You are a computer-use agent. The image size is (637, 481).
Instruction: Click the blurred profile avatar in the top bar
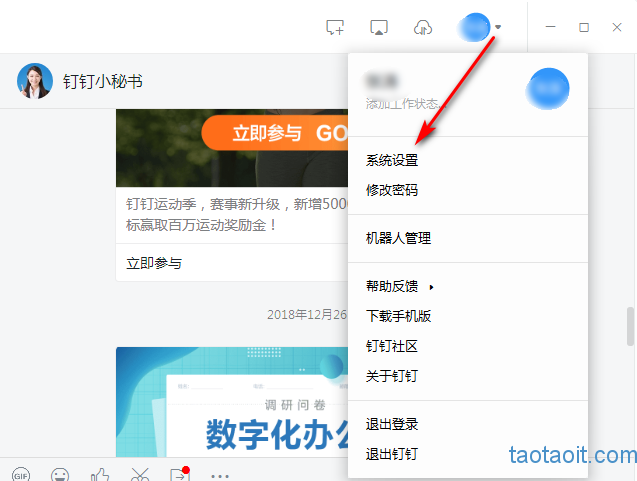point(473,27)
